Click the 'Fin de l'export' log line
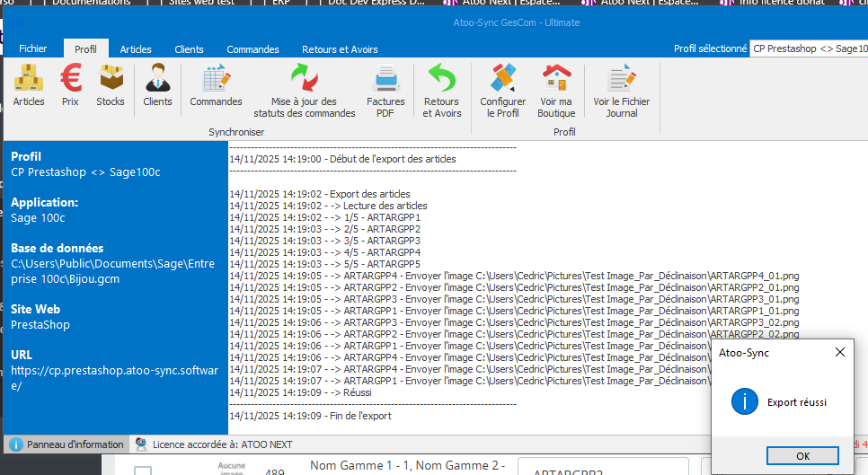 coord(311,416)
